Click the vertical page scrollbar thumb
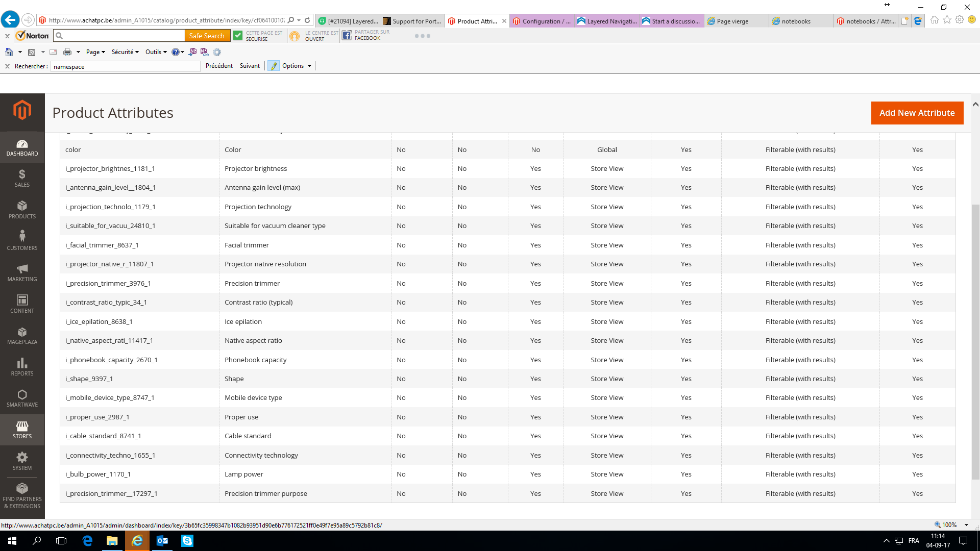 pos(975,342)
